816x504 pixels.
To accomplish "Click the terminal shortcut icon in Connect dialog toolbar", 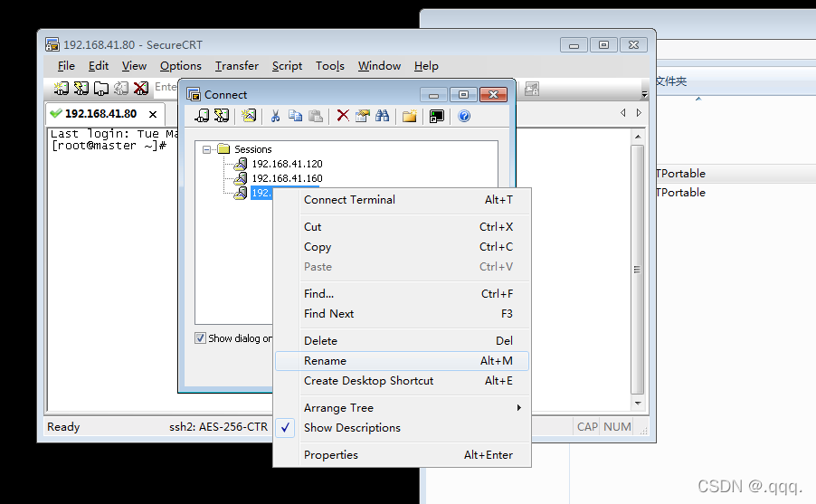I will pos(437,116).
